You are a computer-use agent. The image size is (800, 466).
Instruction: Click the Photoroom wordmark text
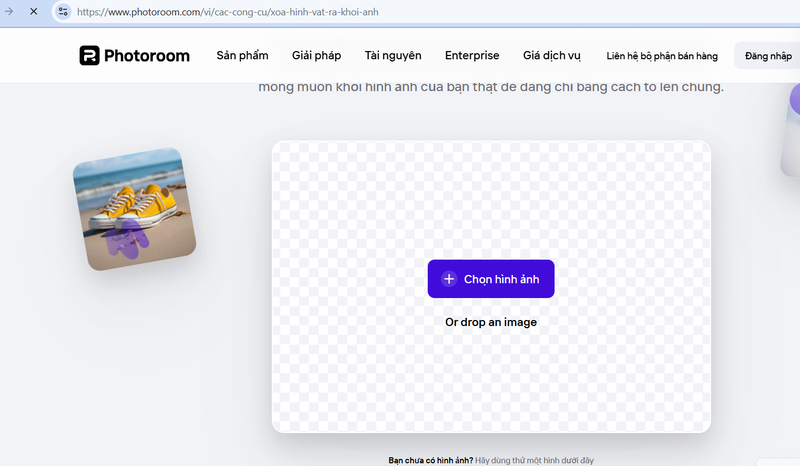(x=147, y=56)
